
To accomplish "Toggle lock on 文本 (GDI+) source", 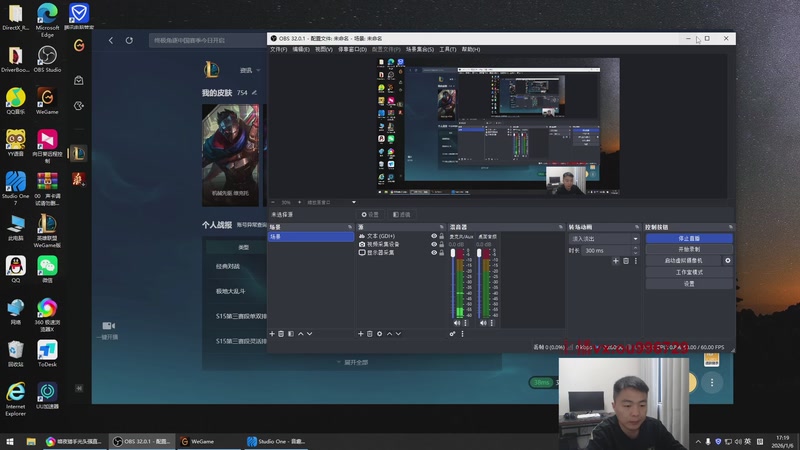I will (x=442, y=236).
